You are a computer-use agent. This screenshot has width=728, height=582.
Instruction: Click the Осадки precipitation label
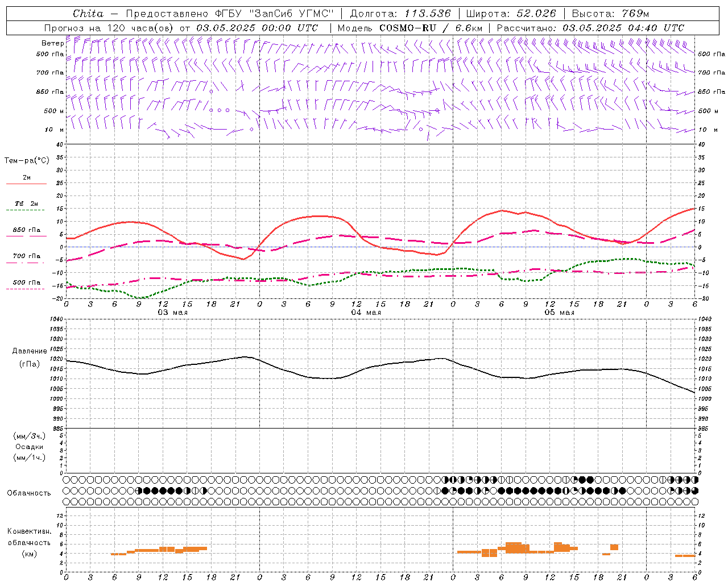point(29,447)
